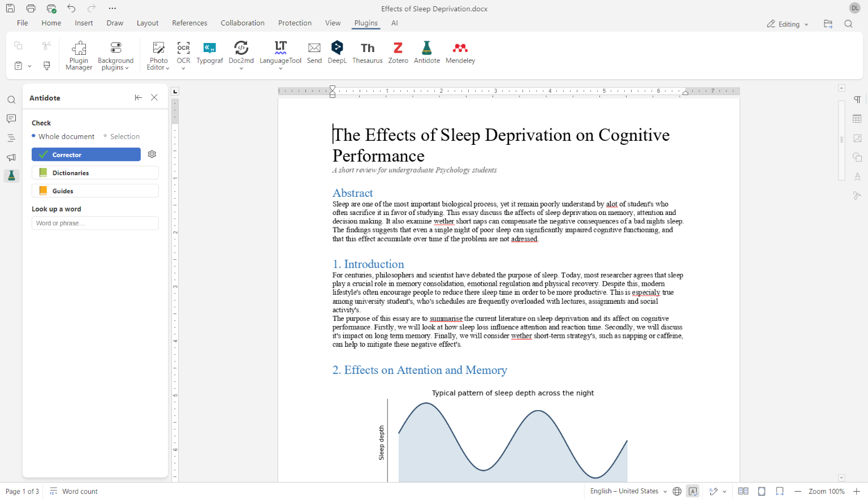Screen dimensions: 868x499
Task: Open the File menu
Action: click(x=23, y=23)
